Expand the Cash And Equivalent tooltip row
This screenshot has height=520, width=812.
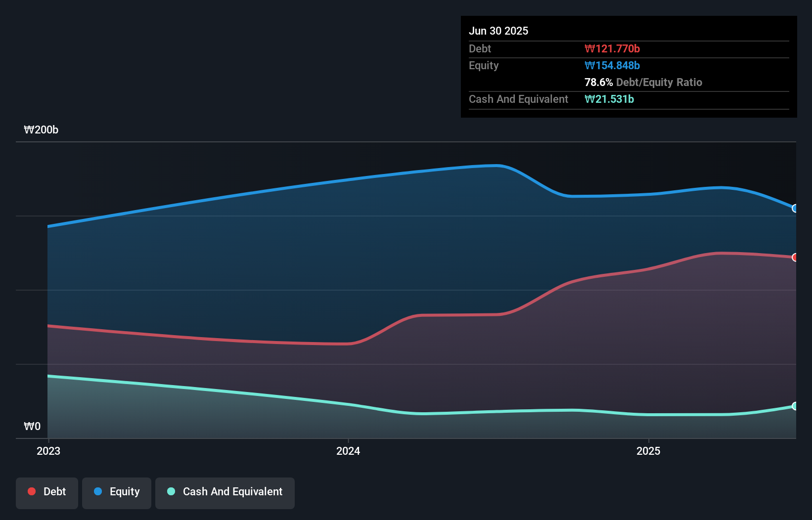click(x=518, y=99)
